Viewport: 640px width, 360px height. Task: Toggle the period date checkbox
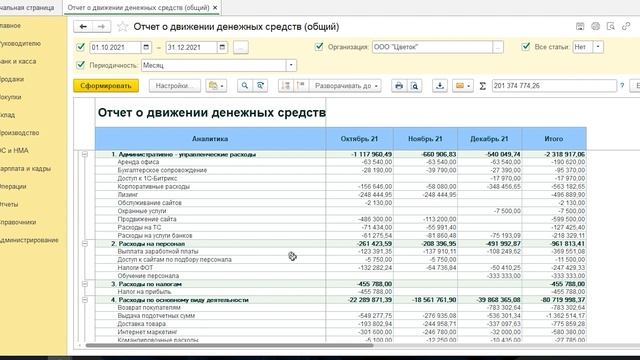tap(81, 47)
